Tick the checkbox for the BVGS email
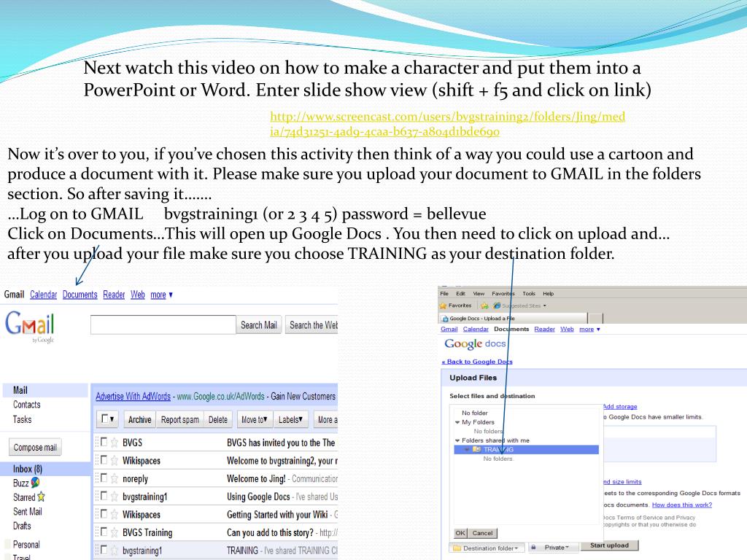The width and height of the screenshot is (747, 560). pos(104,442)
